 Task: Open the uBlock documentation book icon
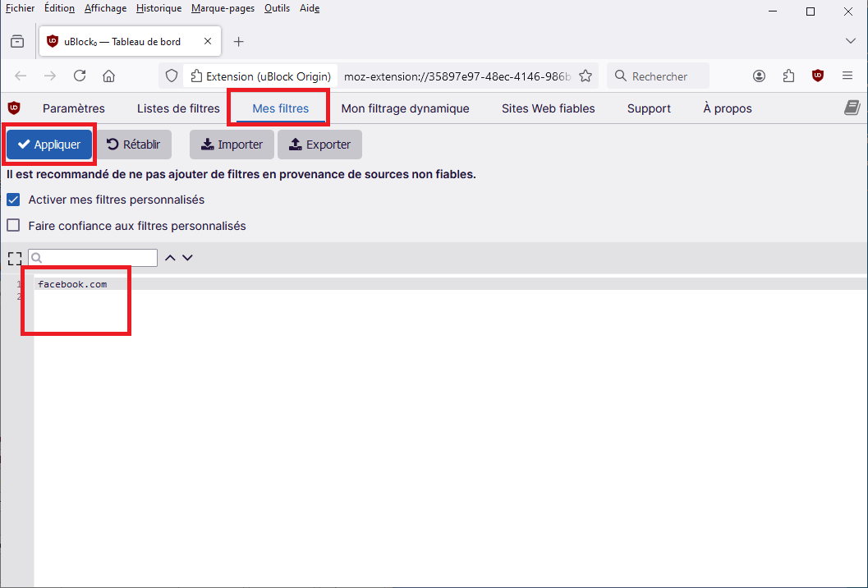[852, 108]
